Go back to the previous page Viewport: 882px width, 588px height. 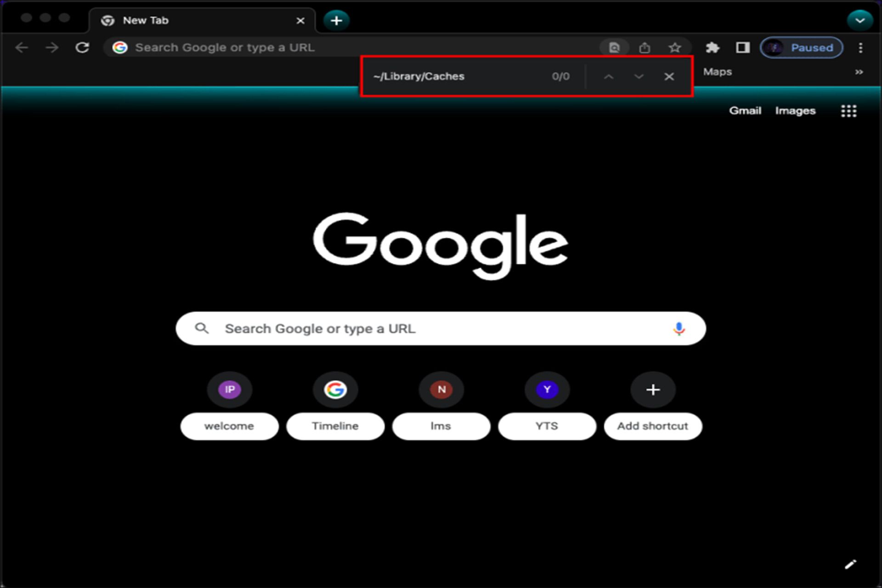[22, 47]
